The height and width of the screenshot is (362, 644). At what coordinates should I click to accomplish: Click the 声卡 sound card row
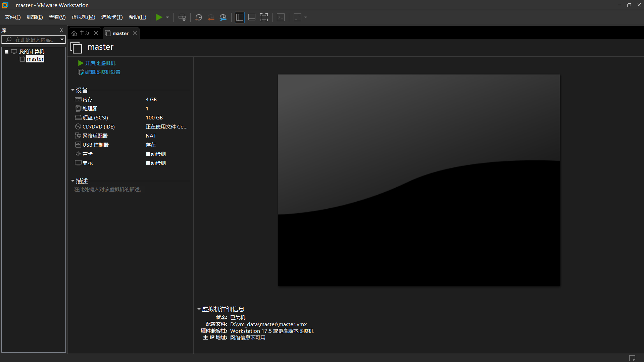point(131,154)
